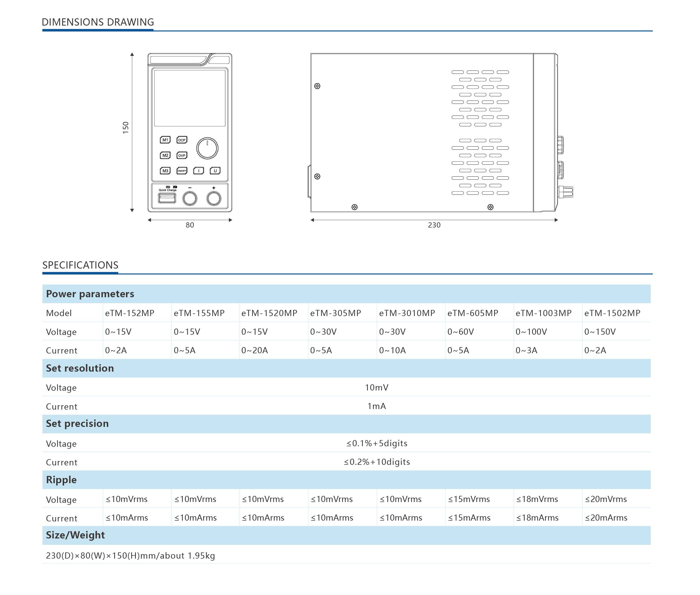Select model name eTM-1502MP
The image size is (700, 595).
coord(612,313)
